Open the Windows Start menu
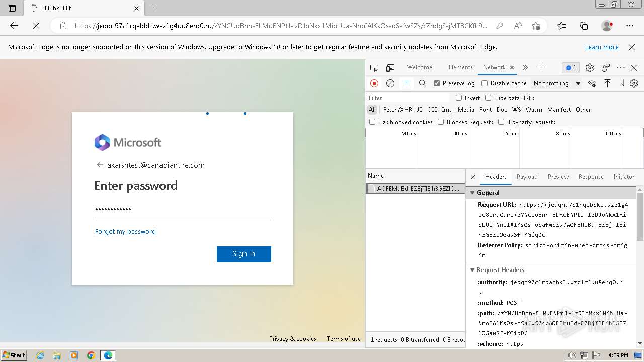The height and width of the screenshot is (362, 644). coord(14,355)
